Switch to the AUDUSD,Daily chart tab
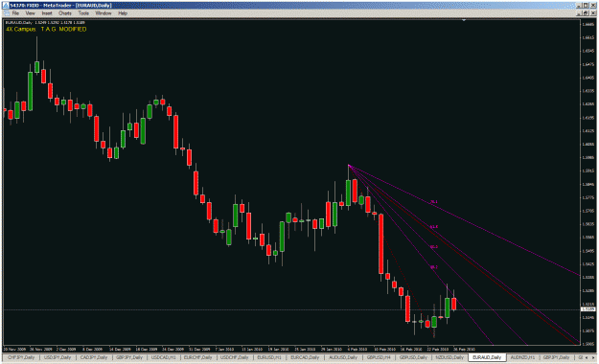This screenshot has width=599, height=364. click(x=343, y=357)
